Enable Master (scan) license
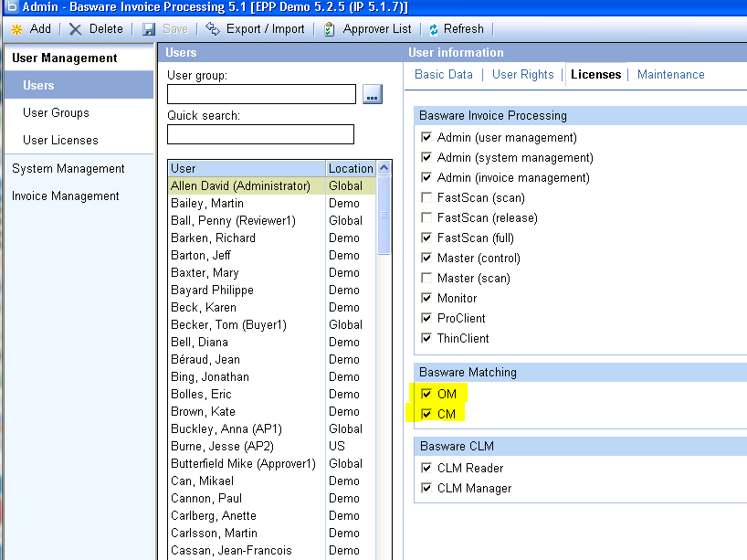 pos(426,278)
